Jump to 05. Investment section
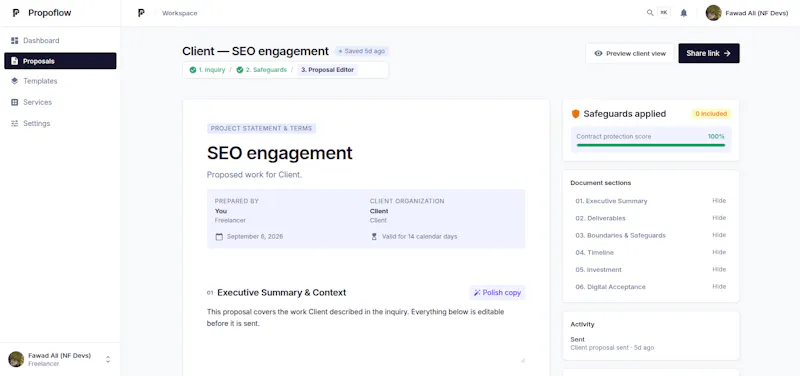The image size is (800, 376). (x=598, y=270)
